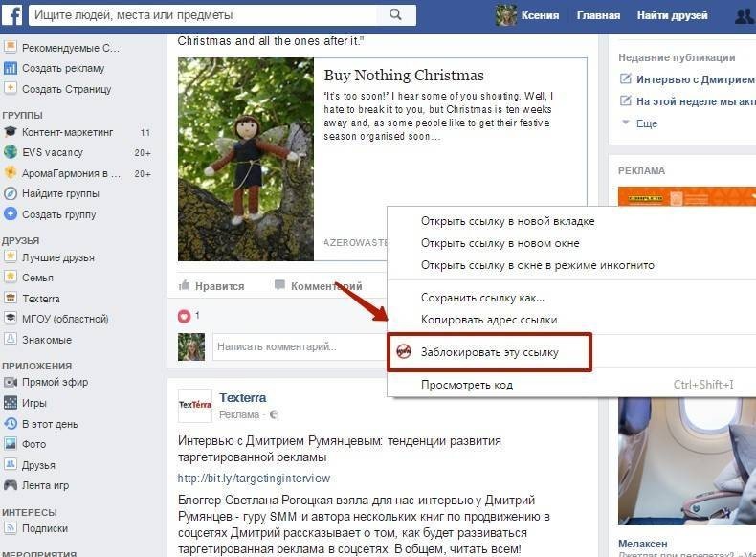Click the Подписки RSS icon
This screenshot has height=557, width=756.
point(11,528)
